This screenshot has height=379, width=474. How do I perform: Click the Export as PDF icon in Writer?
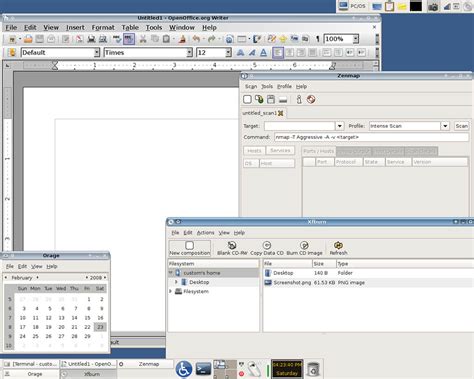pyautogui.click(x=79, y=39)
